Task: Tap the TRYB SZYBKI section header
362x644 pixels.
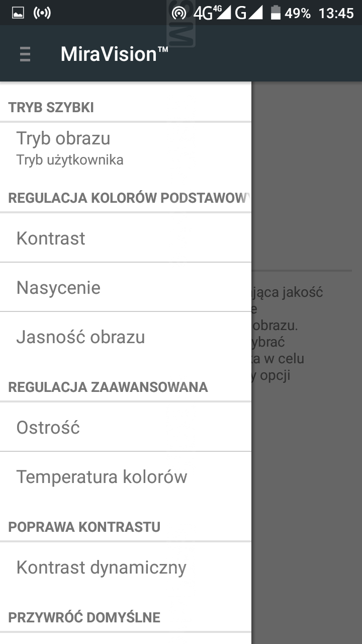Action: (51, 108)
